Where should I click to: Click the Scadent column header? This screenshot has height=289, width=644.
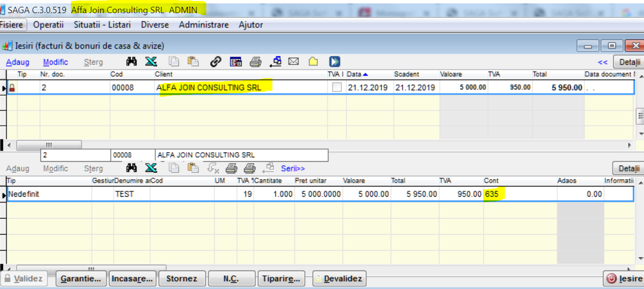click(416, 74)
